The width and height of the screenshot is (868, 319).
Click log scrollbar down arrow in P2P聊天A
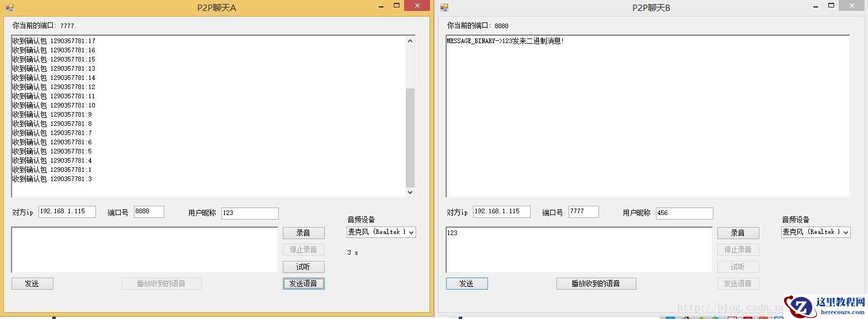pos(410,193)
